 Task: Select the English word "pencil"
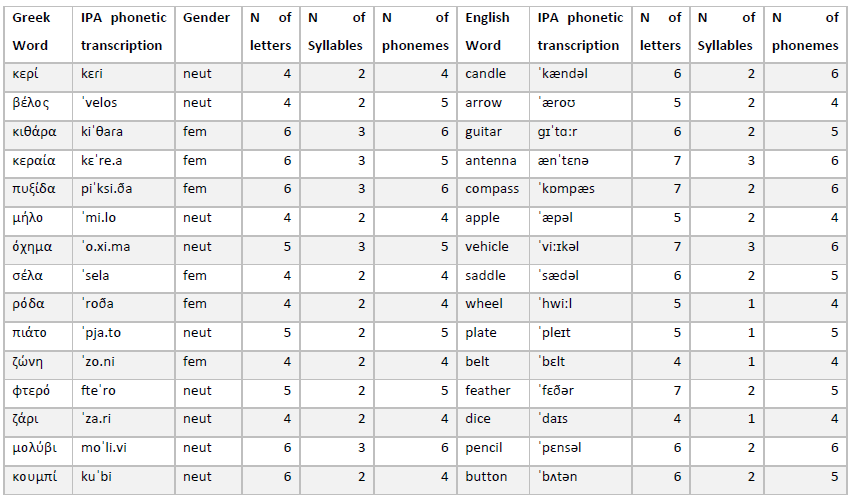485,448
